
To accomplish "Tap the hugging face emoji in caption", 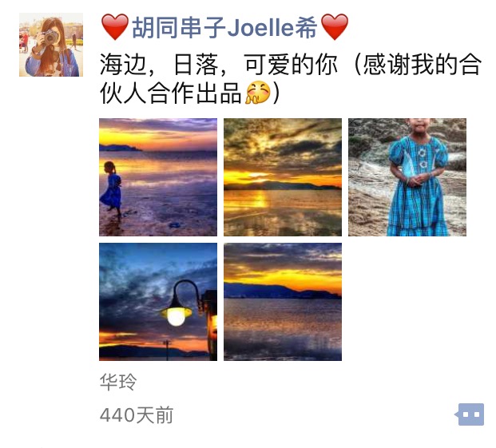I will [258, 93].
